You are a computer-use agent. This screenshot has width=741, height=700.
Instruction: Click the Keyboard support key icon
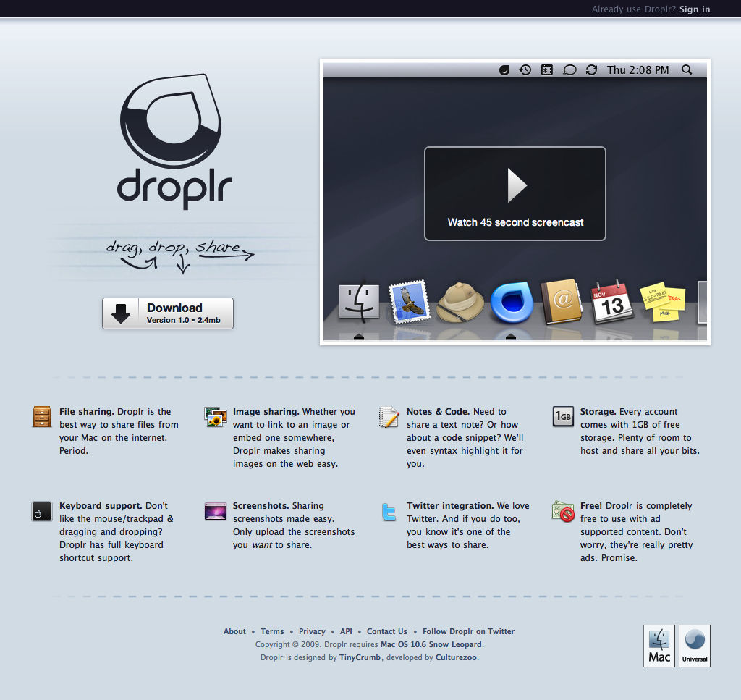pyautogui.click(x=41, y=511)
